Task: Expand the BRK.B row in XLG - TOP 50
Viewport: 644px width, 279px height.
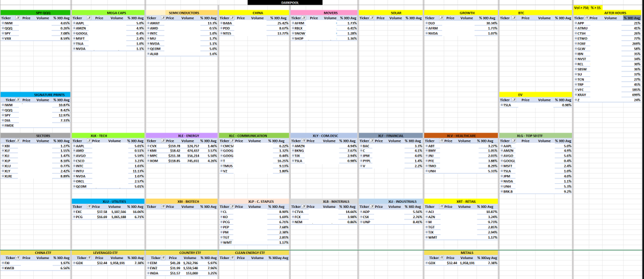Action: click(x=501, y=191)
